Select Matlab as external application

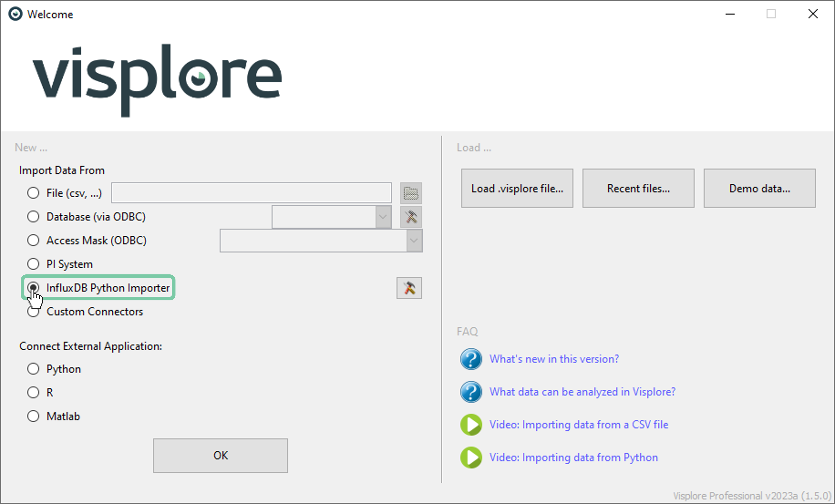(x=33, y=416)
